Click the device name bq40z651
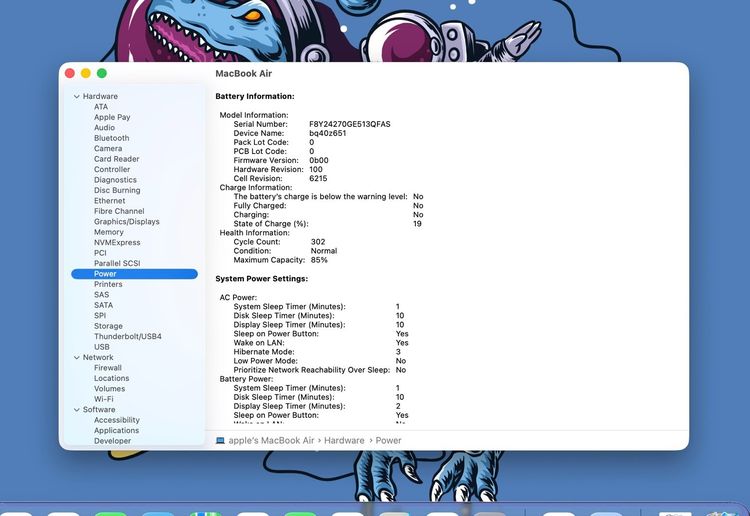The width and height of the screenshot is (750, 516). 328,133
